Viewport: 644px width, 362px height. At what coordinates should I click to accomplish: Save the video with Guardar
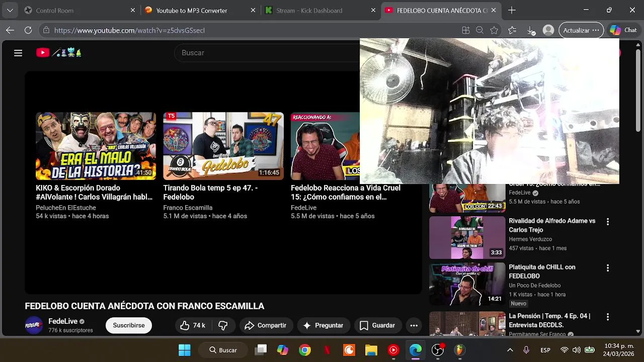tap(377, 325)
